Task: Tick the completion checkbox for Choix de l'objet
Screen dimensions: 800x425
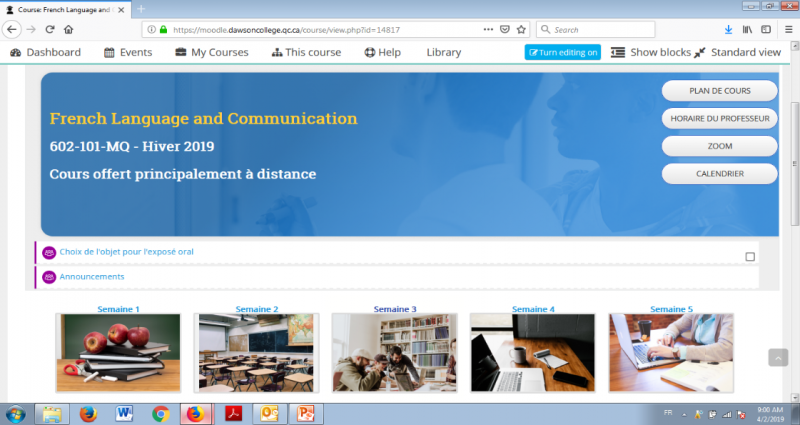Action: pyautogui.click(x=750, y=257)
